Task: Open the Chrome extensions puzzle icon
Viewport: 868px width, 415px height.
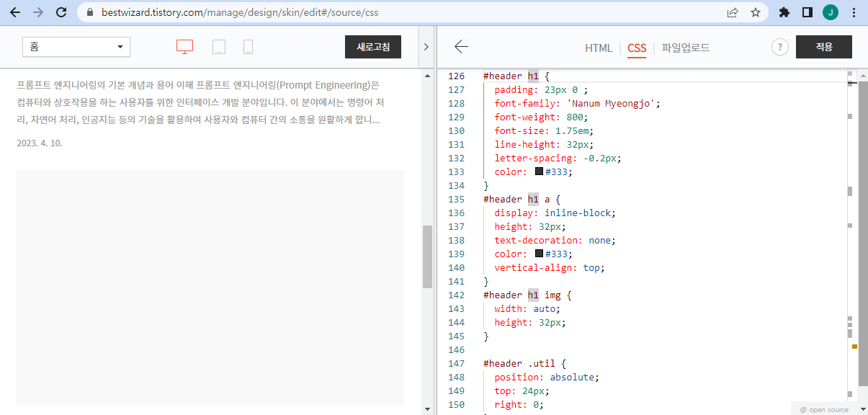Action: pos(784,12)
